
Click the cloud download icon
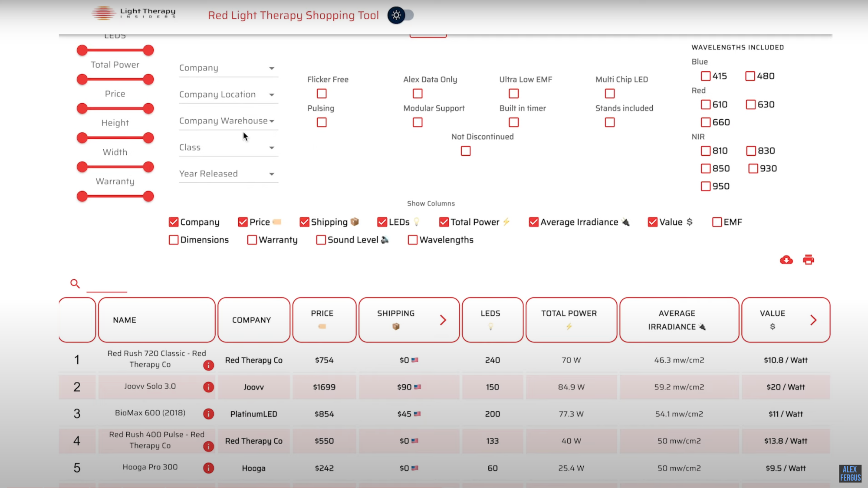click(786, 260)
